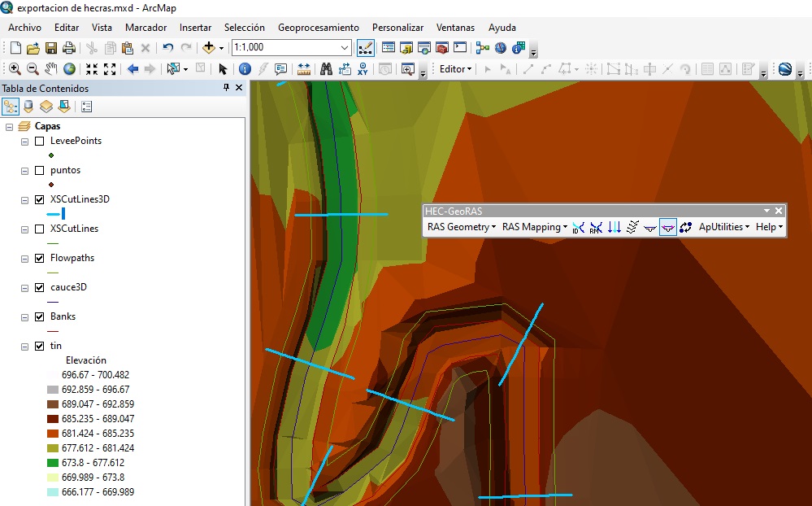Switch to List By Source view
This screenshot has height=506, width=812.
point(28,107)
